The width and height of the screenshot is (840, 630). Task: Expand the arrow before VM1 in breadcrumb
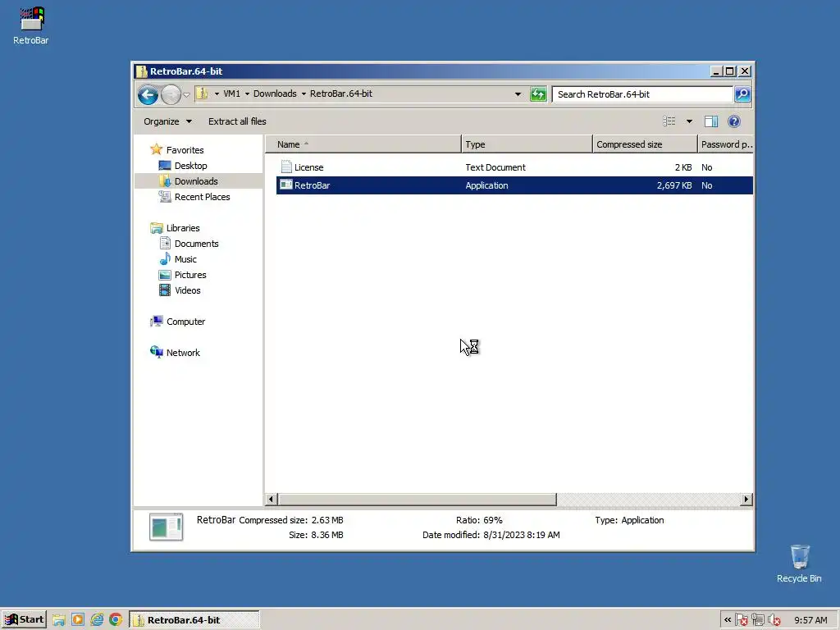point(217,94)
